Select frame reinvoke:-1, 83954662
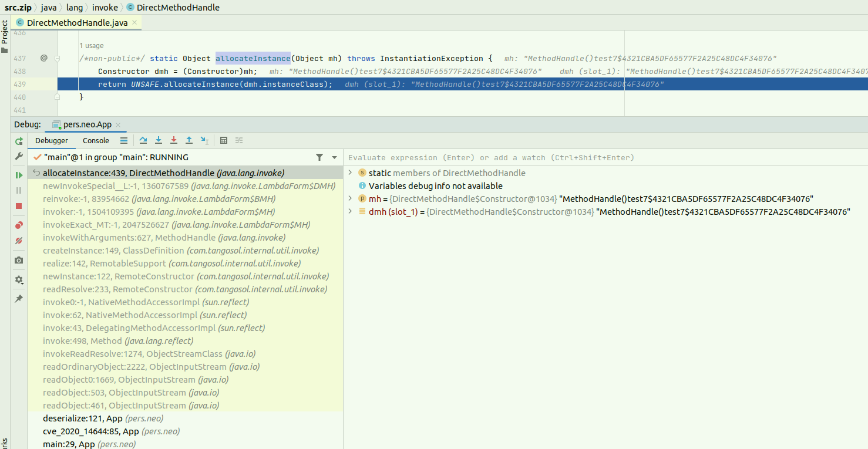This screenshot has height=449, width=868. (x=185, y=199)
